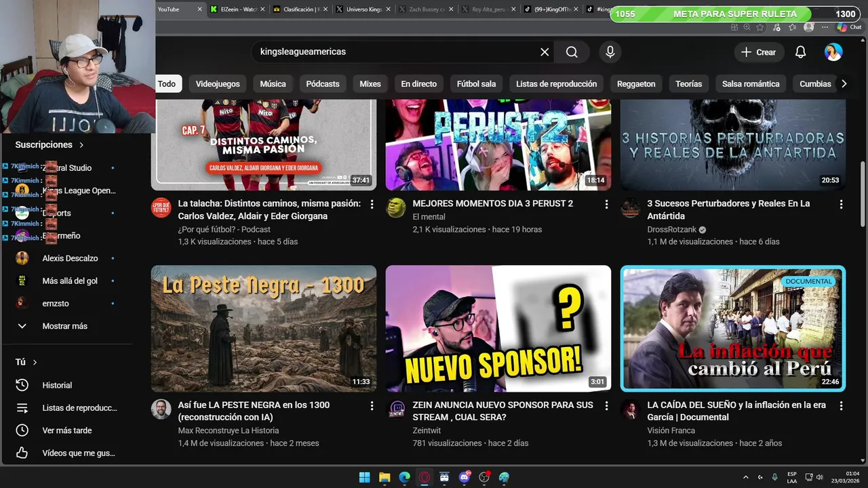
Task: Click the Crear button
Action: pos(759,52)
